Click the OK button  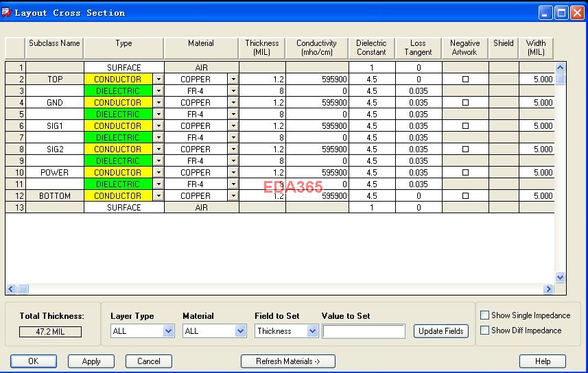(33, 361)
